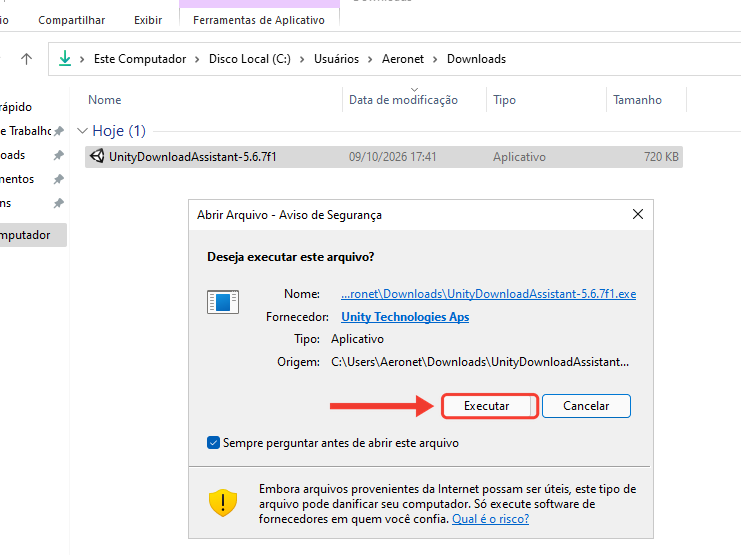This screenshot has width=741, height=555.
Task: Navigate to Aeronet breadcrumb
Action: 403,59
